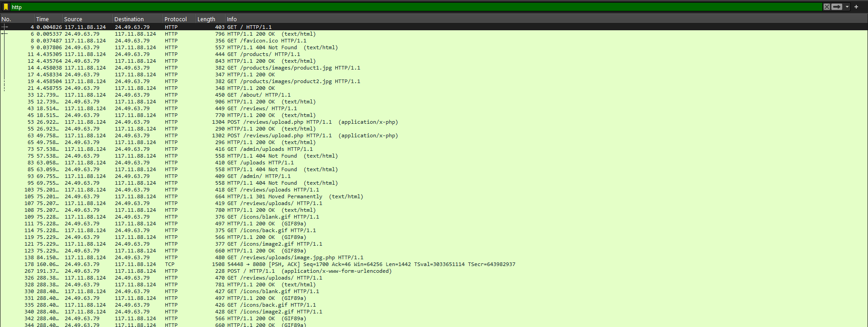Sort packets by Length column
Viewport: 868px width, 327px height.
coord(210,19)
